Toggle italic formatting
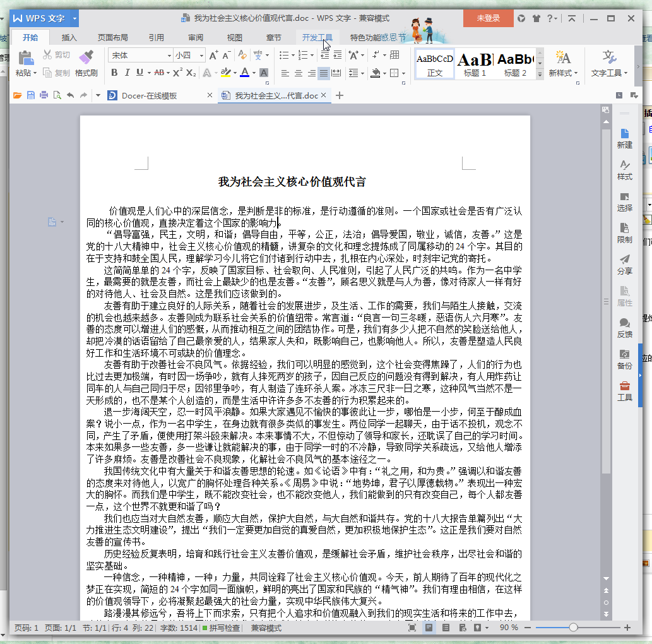The image size is (652, 644). pyautogui.click(x=128, y=73)
